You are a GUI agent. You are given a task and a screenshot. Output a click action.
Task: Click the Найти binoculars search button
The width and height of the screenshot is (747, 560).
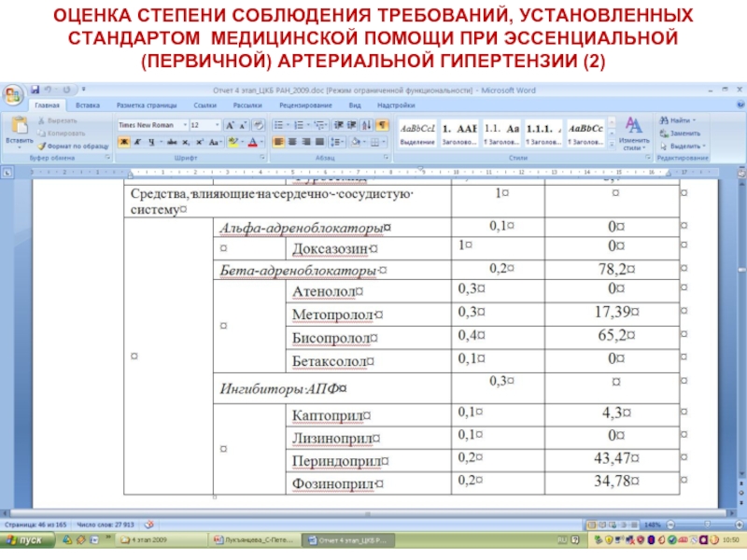(678, 120)
